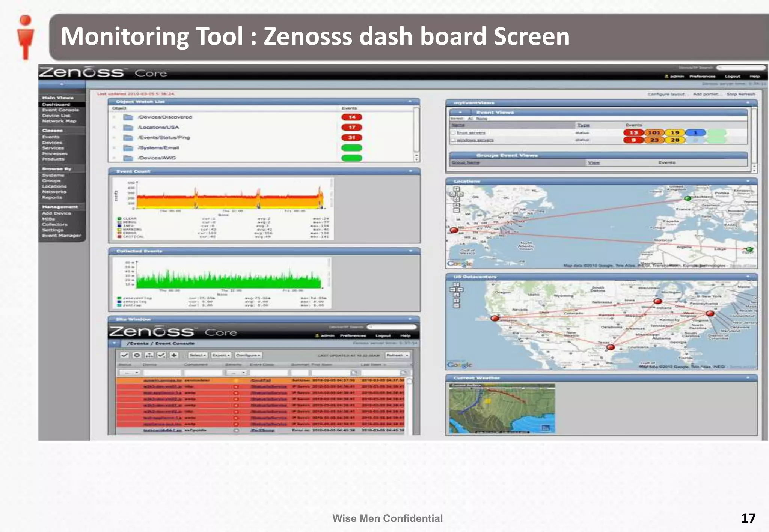The height and width of the screenshot is (532, 769).
Task: Click the red California marker on US Datacenters map
Action: point(495,318)
